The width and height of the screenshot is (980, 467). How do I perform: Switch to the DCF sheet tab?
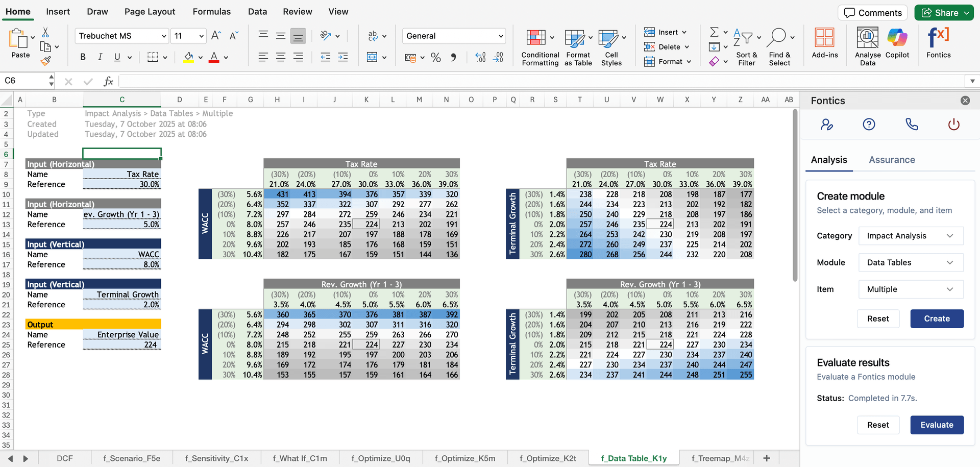point(65,458)
